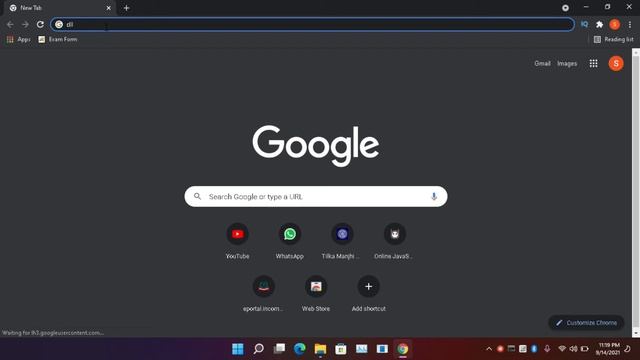The height and width of the screenshot is (360, 640).
Task: Open Exam Form bookmark
Action: (x=58, y=39)
